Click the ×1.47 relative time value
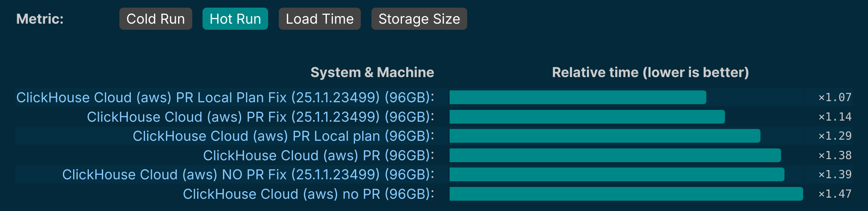The width and height of the screenshot is (868, 211). [835, 194]
